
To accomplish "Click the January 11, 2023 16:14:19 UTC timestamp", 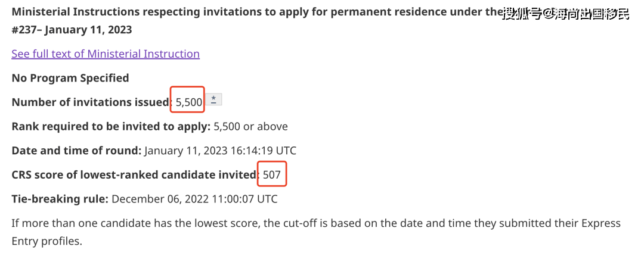I will tap(220, 151).
